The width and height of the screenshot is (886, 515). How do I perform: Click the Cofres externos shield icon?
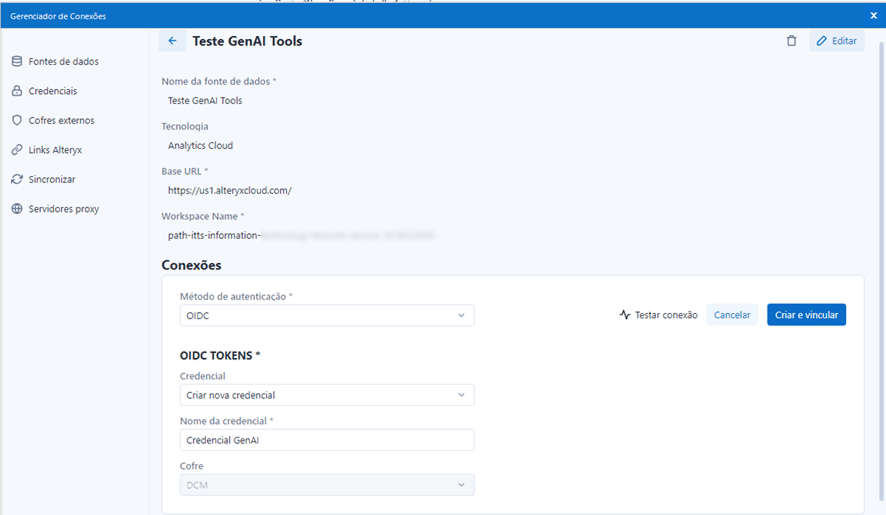pyautogui.click(x=17, y=121)
